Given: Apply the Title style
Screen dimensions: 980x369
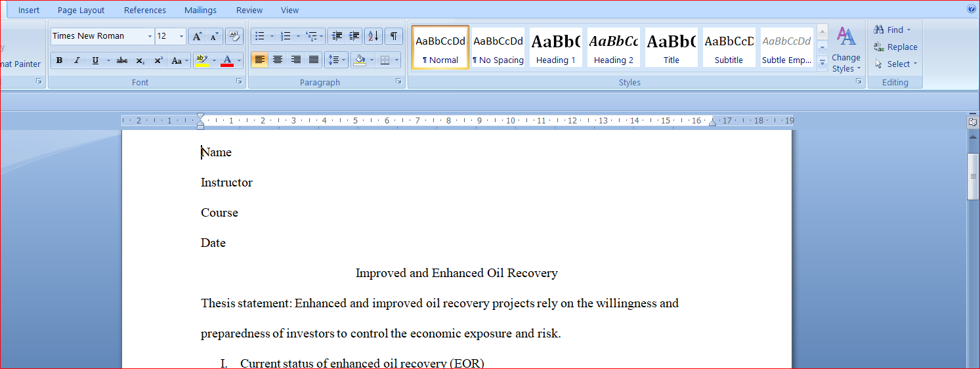Looking at the screenshot, I should (671, 47).
